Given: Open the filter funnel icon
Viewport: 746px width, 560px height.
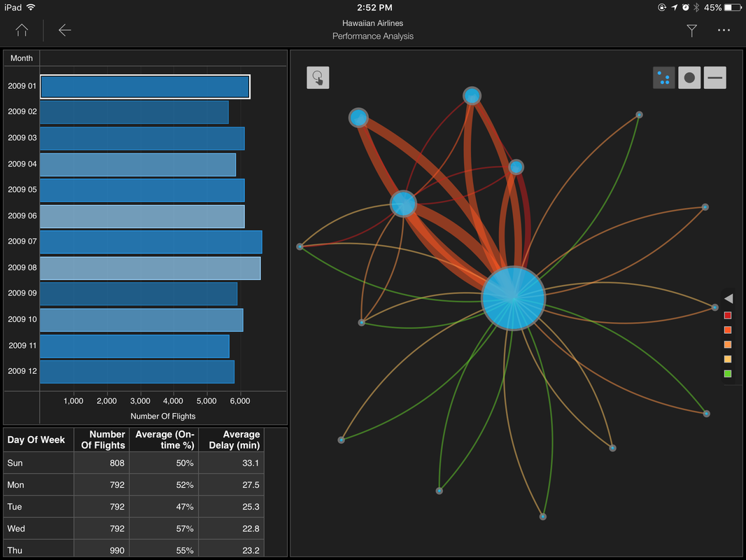Looking at the screenshot, I should [691, 31].
